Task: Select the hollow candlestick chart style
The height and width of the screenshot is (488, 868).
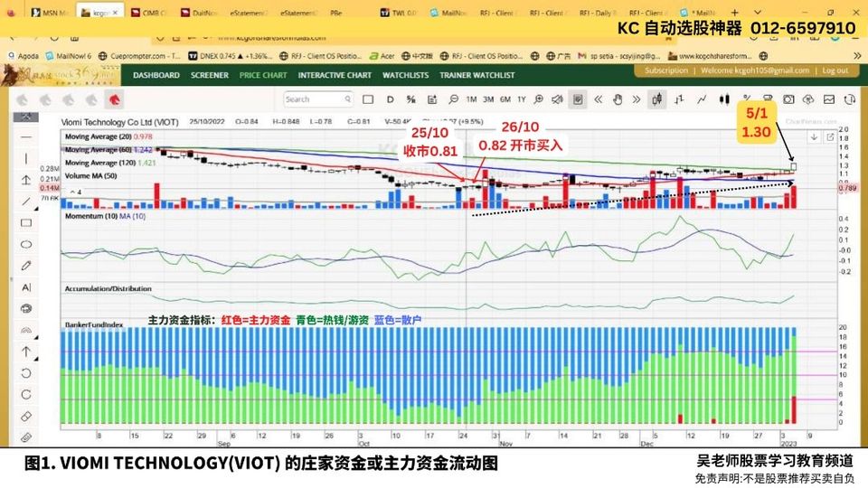Action: [657, 99]
